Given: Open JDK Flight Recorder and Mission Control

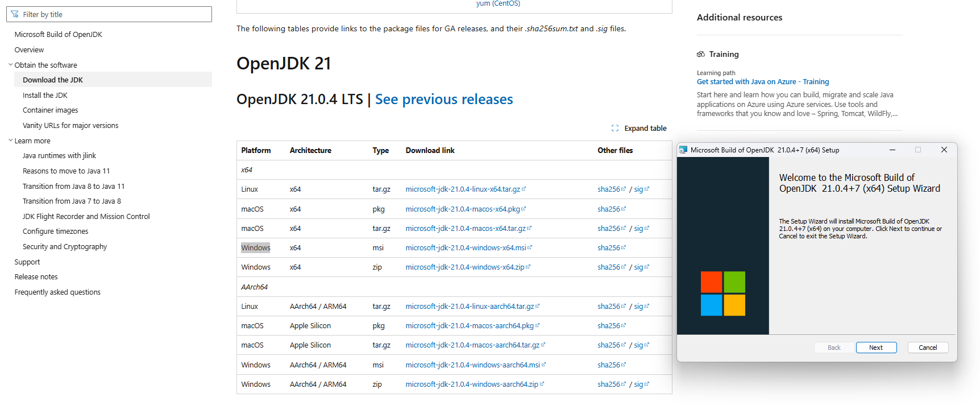Looking at the screenshot, I should (x=86, y=217).
